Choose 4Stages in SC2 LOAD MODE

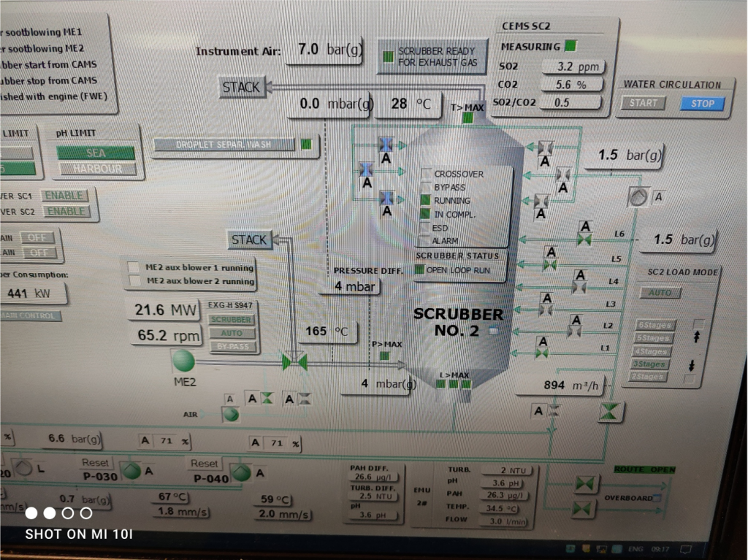pos(650,351)
